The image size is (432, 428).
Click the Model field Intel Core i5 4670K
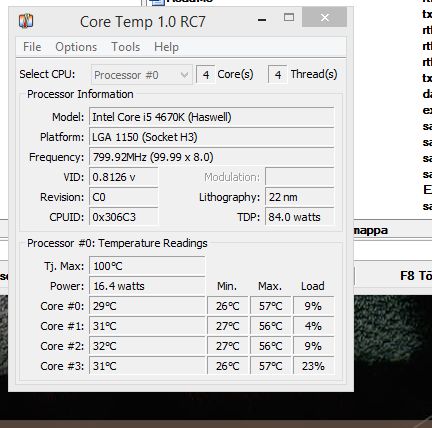pyautogui.click(x=211, y=117)
